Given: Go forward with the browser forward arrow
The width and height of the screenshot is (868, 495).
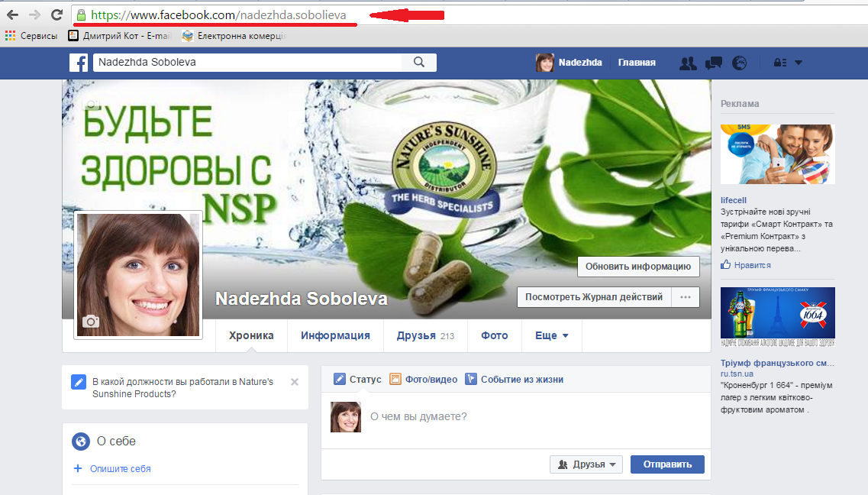Looking at the screenshot, I should (x=34, y=15).
